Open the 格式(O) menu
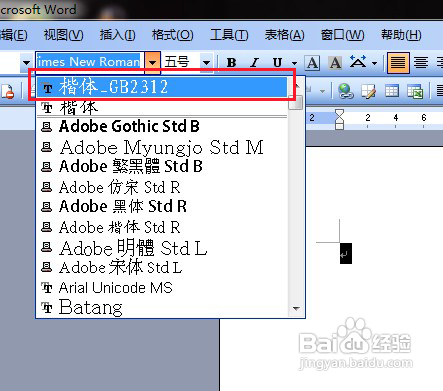The width and height of the screenshot is (443, 391). coord(172,35)
